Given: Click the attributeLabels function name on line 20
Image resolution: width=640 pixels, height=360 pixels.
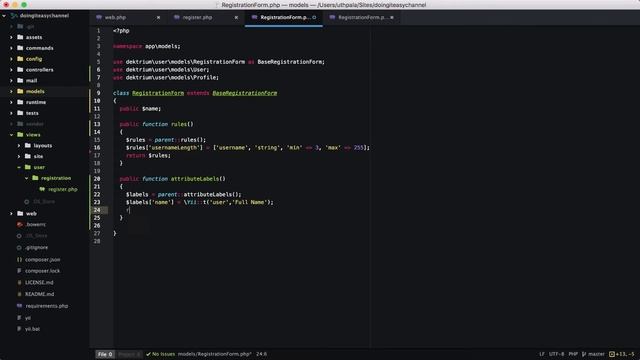Looking at the screenshot, I should tap(196, 179).
